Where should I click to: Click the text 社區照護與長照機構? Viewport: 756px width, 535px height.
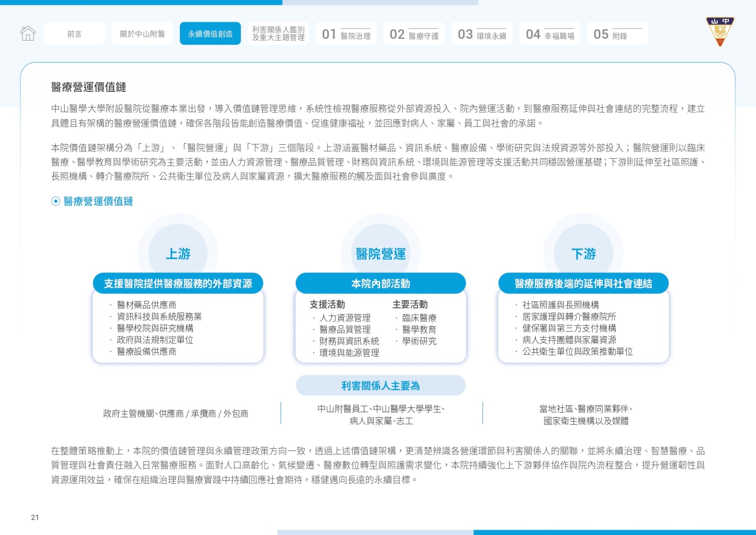(x=561, y=305)
